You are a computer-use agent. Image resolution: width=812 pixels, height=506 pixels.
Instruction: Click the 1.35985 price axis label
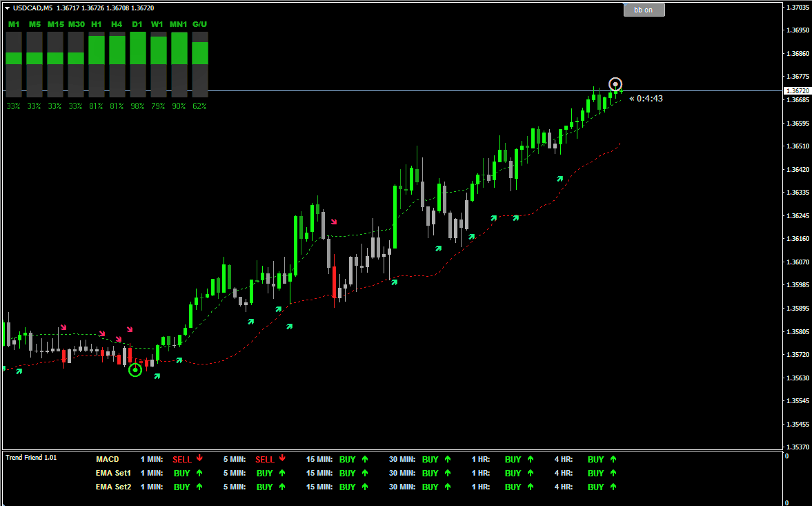pyautogui.click(x=798, y=285)
